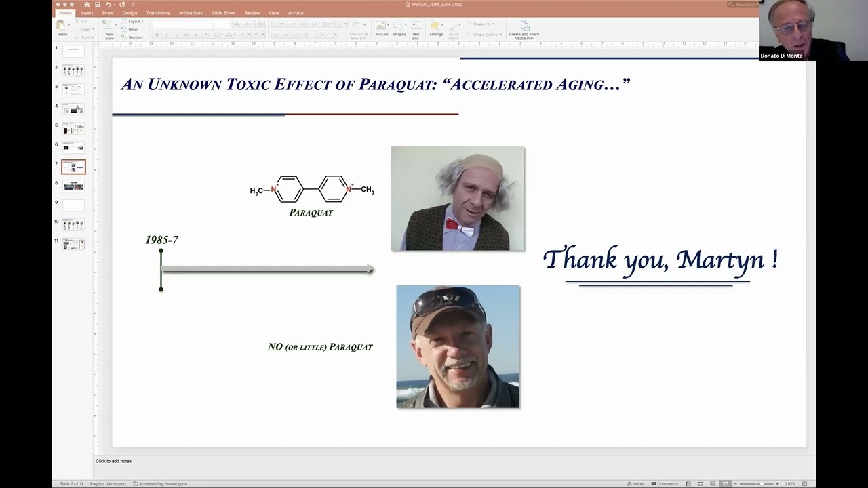
Task: Start Slide Show view icon
Action: pos(725,484)
